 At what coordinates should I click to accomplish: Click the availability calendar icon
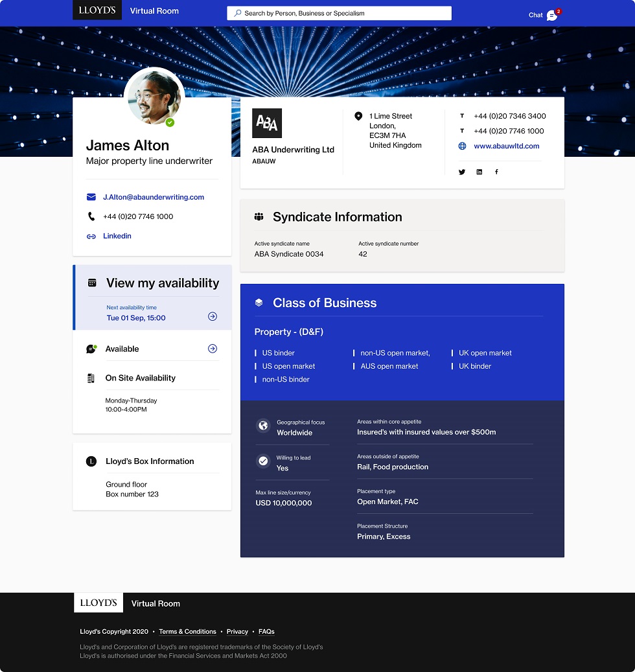92,283
